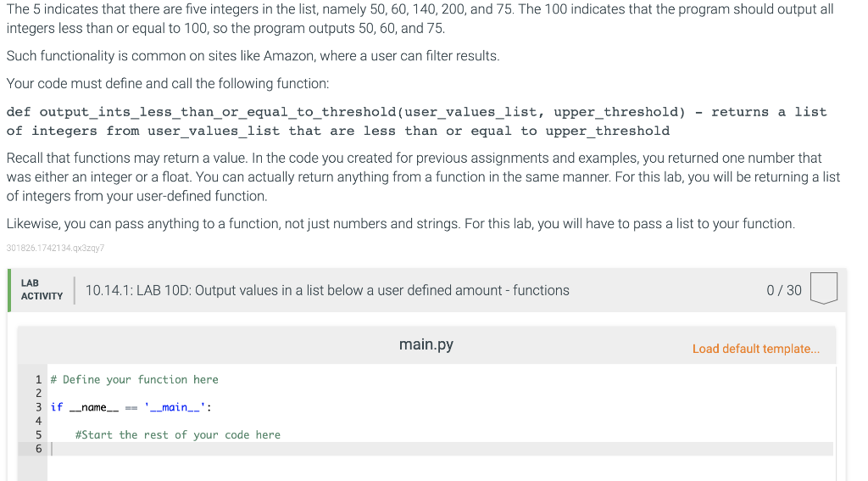Place cursor on empty line 6 of editor

pyautogui.click(x=441, y=449)
